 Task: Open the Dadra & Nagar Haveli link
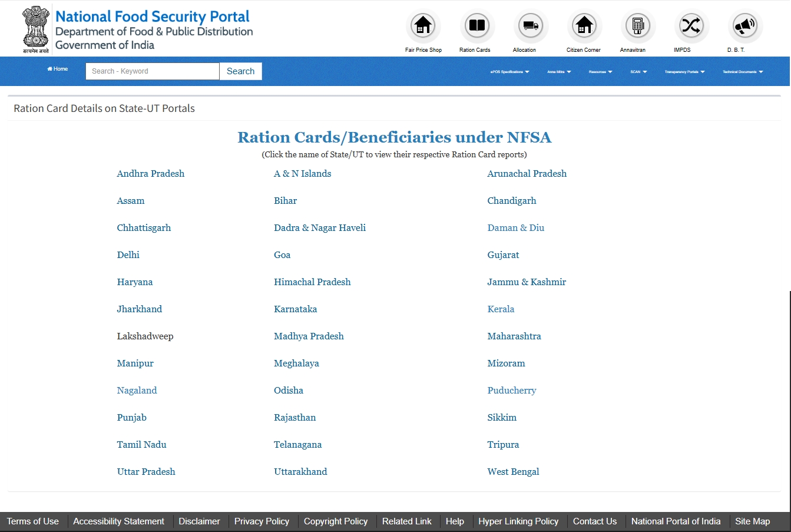point(320,228)
